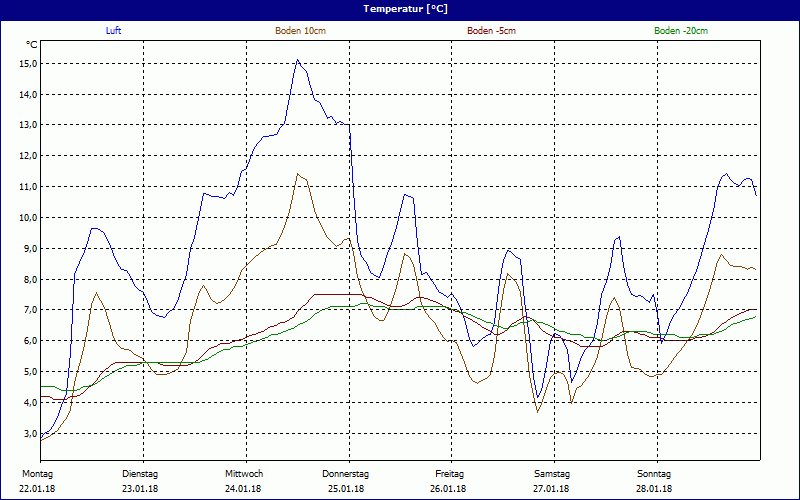
Task: Select the blue 'Luft' legend label
Action: click(113, 31)
